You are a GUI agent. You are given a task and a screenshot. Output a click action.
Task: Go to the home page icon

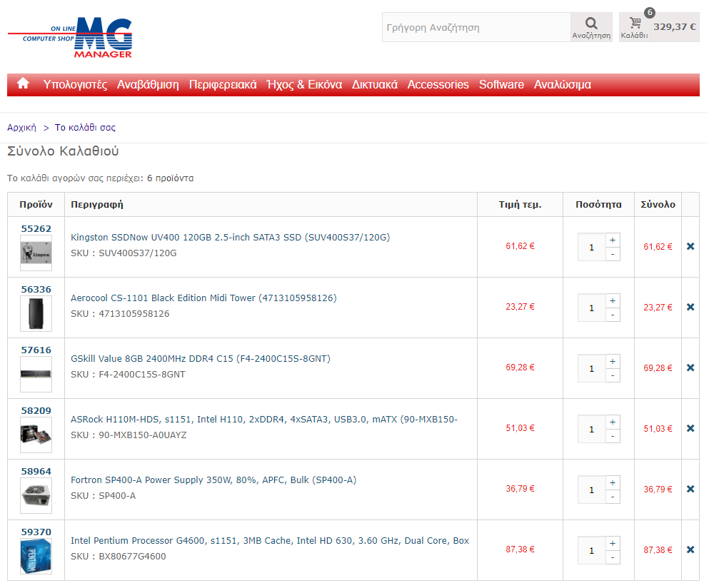click(23, 84)
